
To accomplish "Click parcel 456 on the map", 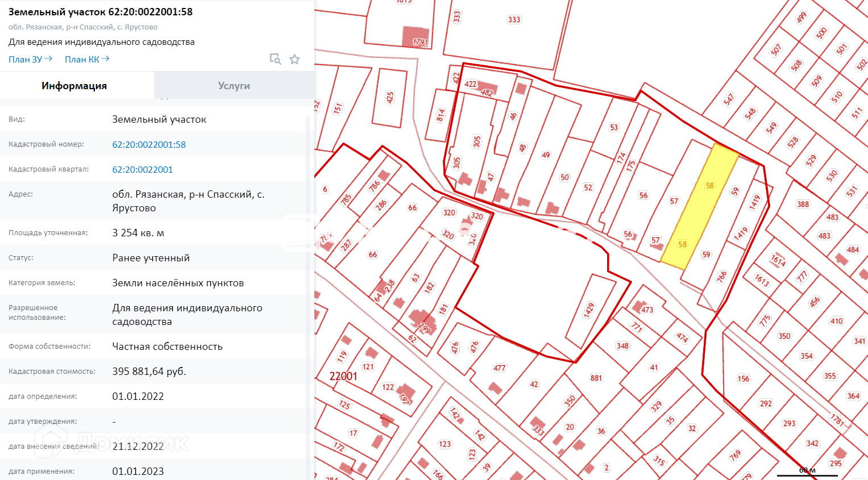I will point(815,302).
